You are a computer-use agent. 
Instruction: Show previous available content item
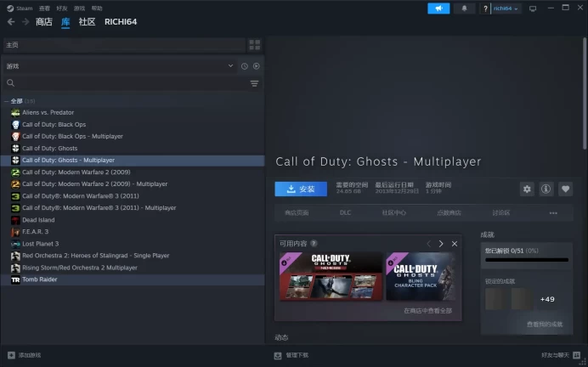[x=428, y=244]
